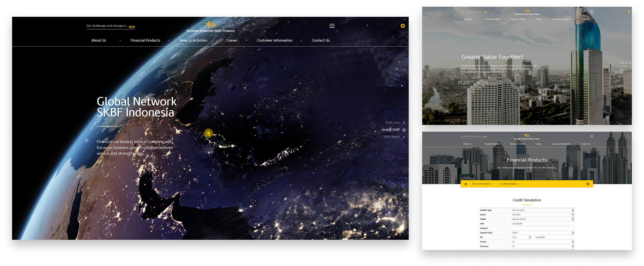Click the Read More link under the Global Network text
The height and width of the screenshot is (266, 644).
pyautogui.click(x=106, y=159)
